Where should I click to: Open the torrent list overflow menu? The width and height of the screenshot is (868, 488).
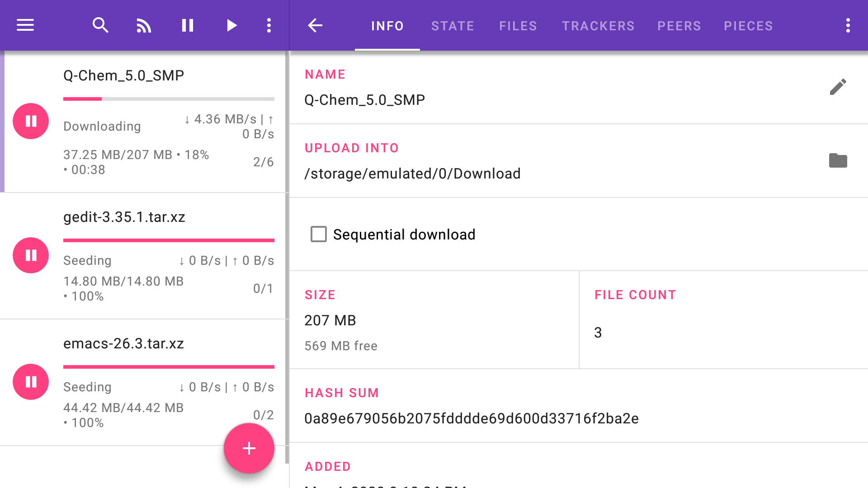point(269,25)
